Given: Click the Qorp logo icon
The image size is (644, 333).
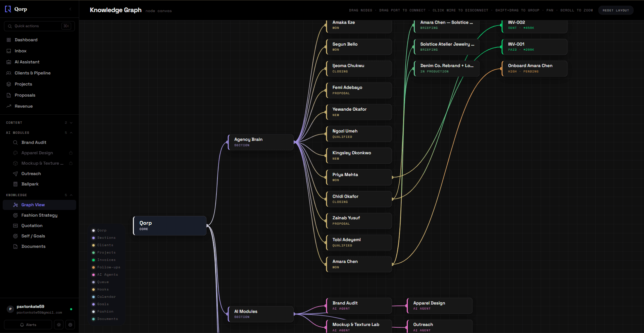Looking at the screenshot, I should coord(8,9).
